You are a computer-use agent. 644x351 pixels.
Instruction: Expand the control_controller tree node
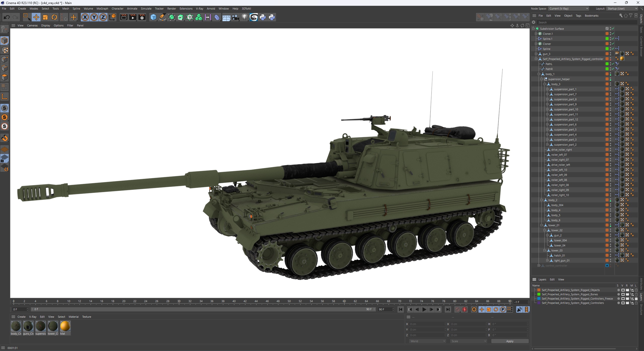[x=539, y=266]
